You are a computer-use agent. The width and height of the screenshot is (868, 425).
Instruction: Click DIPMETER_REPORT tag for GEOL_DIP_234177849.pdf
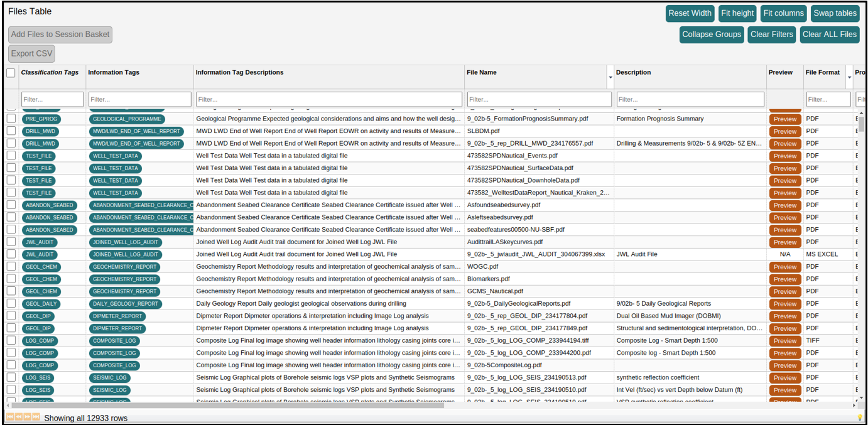(x=117, y=328)
